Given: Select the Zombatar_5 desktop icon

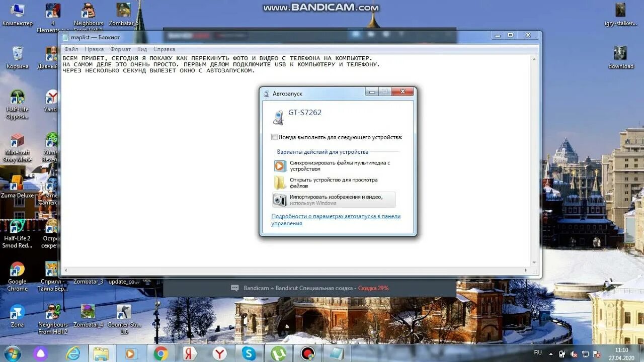Looking at the screenshot, I should pos(124,15).
